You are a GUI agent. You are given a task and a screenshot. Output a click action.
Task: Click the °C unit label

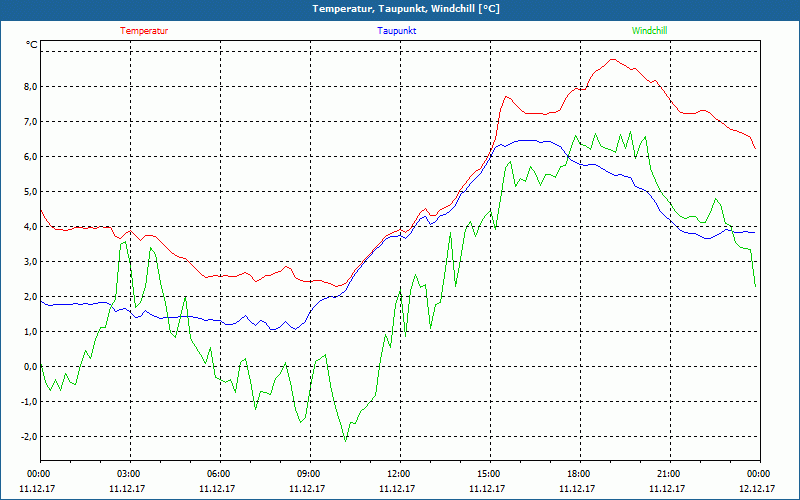coord(32,45)
